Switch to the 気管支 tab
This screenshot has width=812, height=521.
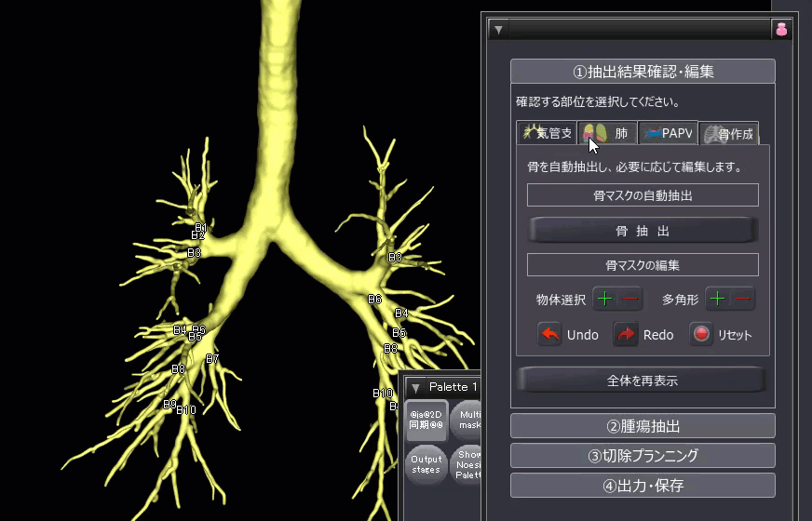point(547,133)
